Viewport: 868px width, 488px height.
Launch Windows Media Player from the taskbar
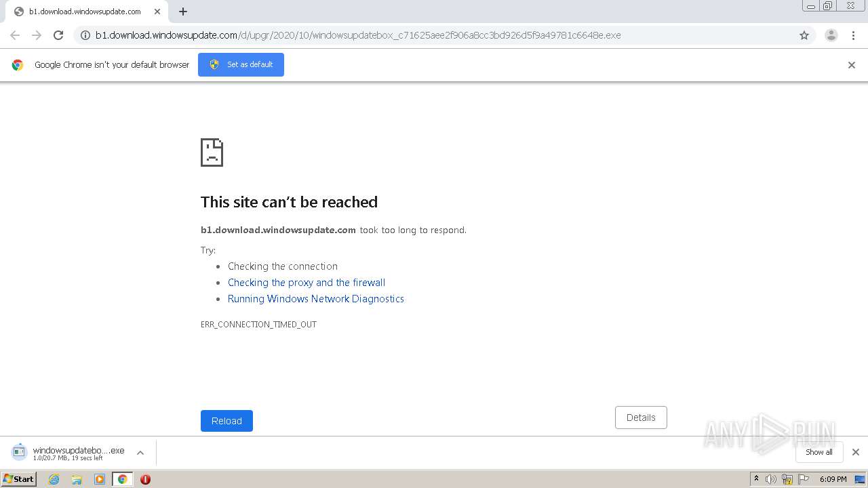[100, 479]
